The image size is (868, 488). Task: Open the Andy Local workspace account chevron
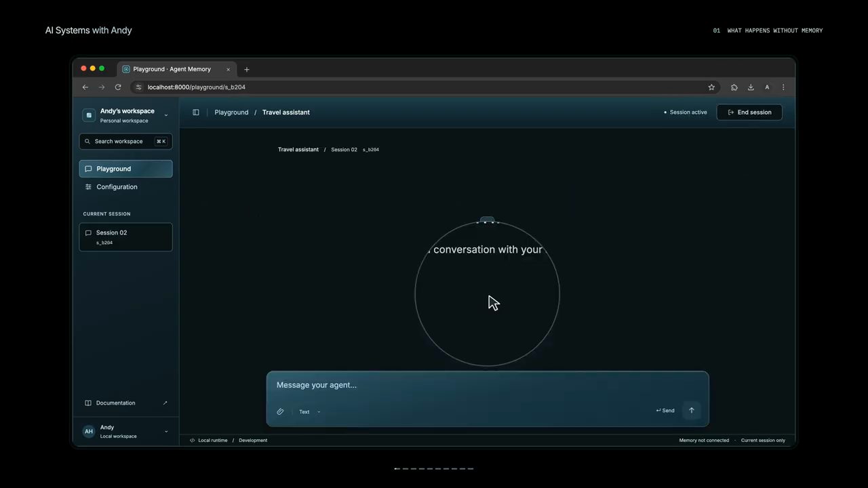point(166,432)
